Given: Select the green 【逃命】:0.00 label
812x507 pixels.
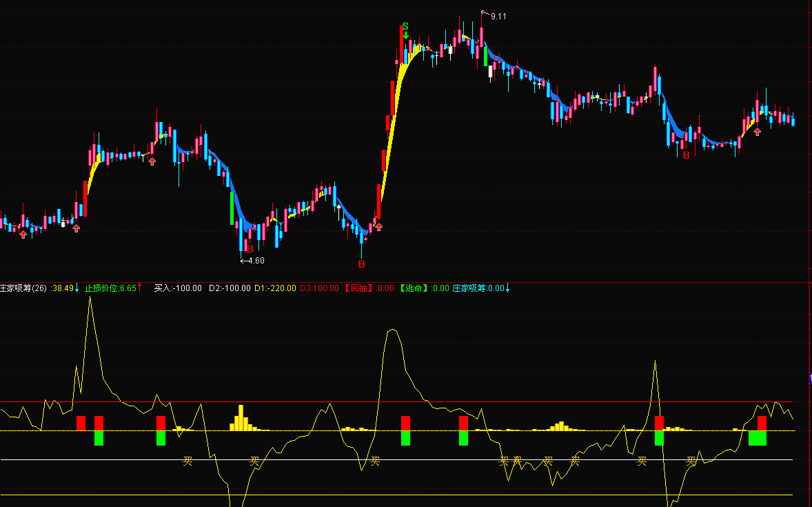Looking at the screenshot, I should pos(424,288).
